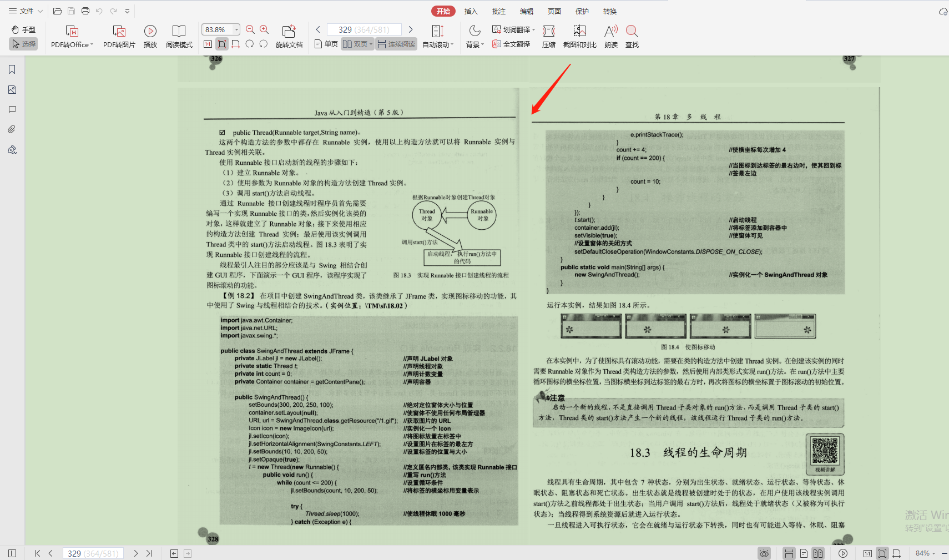Select the Hand tool (手型)
This screenshot has width=949, height=560.
pyautogui.click(x=23, y=30)
